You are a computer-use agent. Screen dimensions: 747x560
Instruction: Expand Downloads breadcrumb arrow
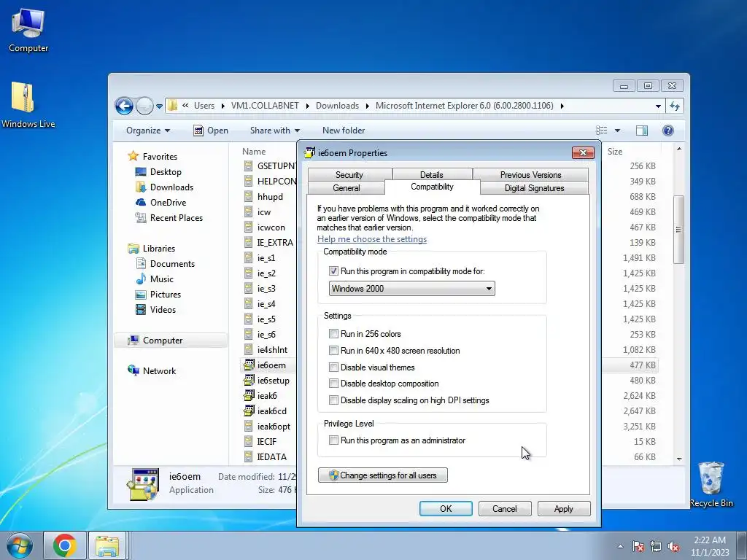point(368,106)
